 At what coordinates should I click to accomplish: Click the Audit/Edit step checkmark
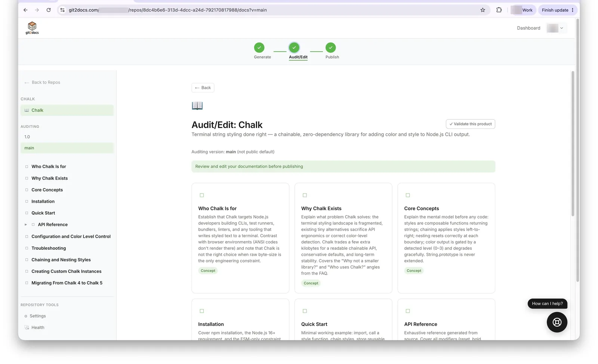294,47
